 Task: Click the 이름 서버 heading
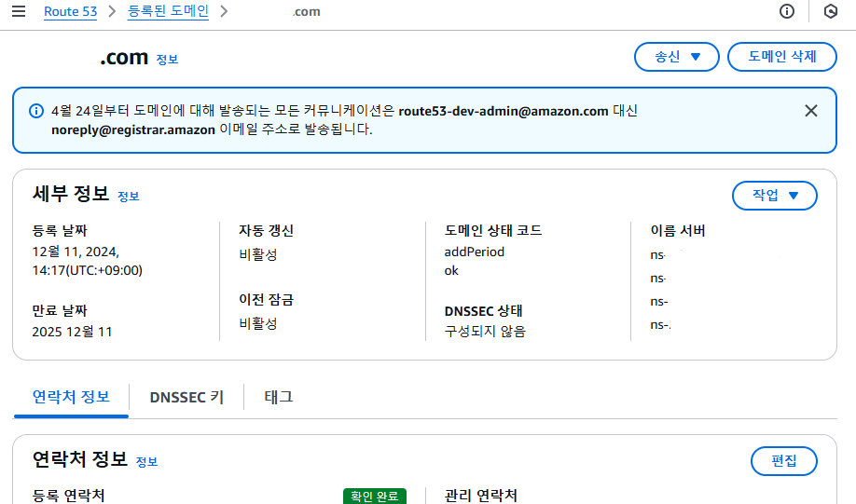[x=678, y=231]
